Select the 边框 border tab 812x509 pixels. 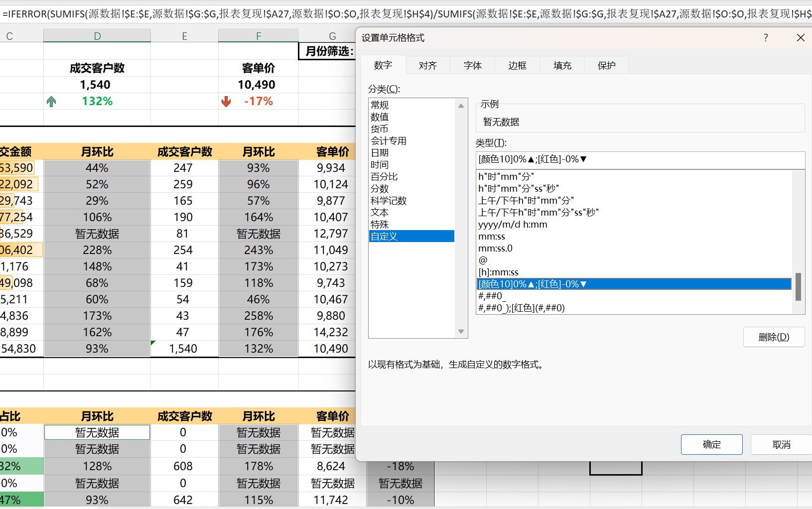click(x=517, y=65)
